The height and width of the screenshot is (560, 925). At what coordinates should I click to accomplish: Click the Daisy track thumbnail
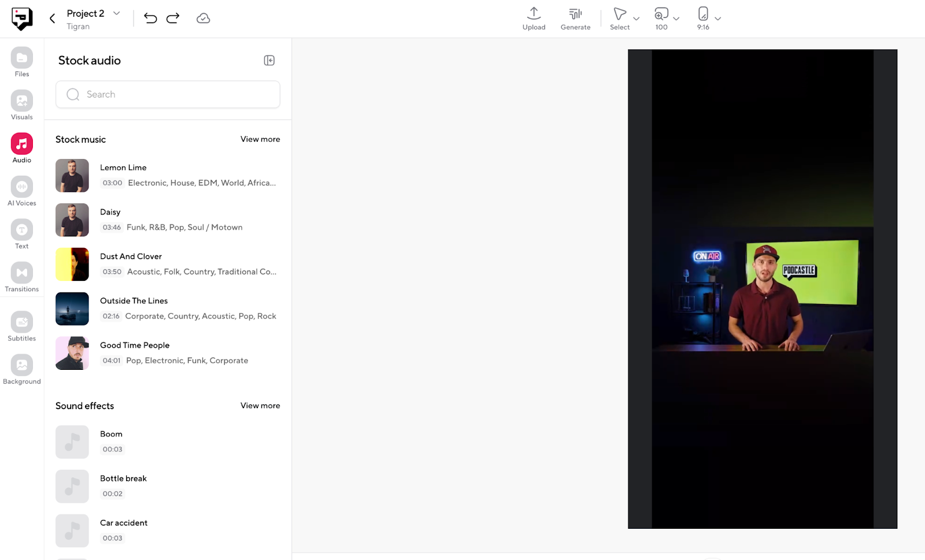tap(72, 220)
